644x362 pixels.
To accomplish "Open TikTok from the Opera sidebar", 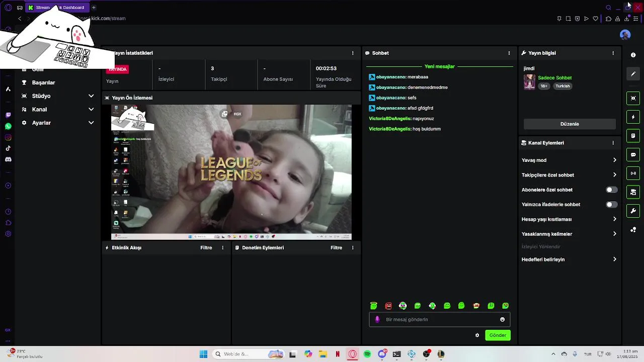I will click(x=8, y=148).
